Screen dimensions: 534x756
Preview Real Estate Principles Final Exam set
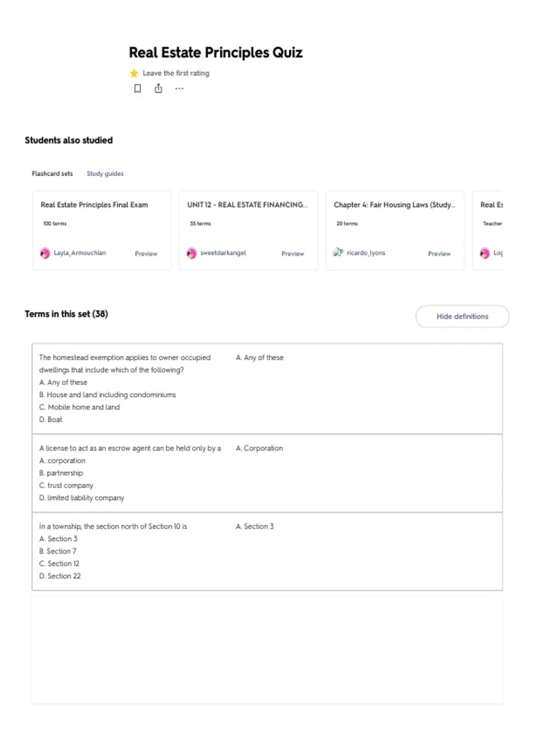click(x=146, y=253)
